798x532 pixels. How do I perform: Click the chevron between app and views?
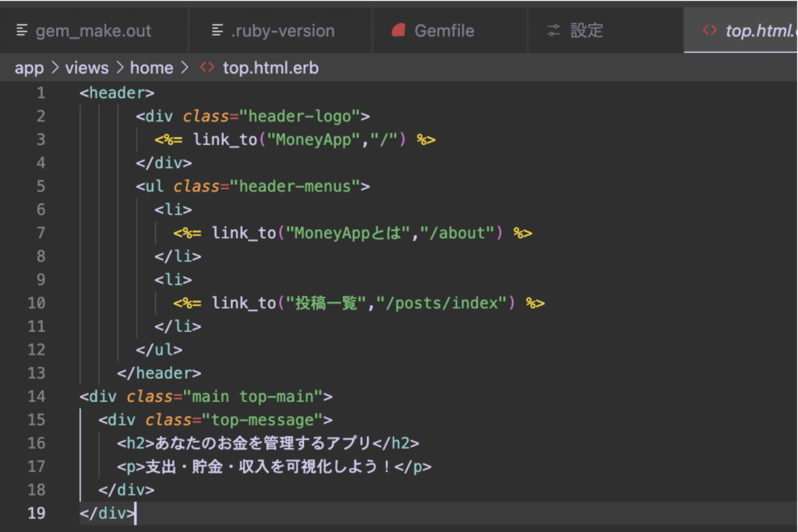point(55,68)
